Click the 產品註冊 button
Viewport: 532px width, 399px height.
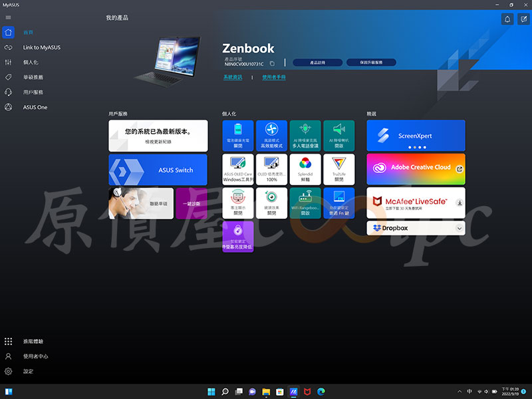pyautogui.click(x=318, y=63)
